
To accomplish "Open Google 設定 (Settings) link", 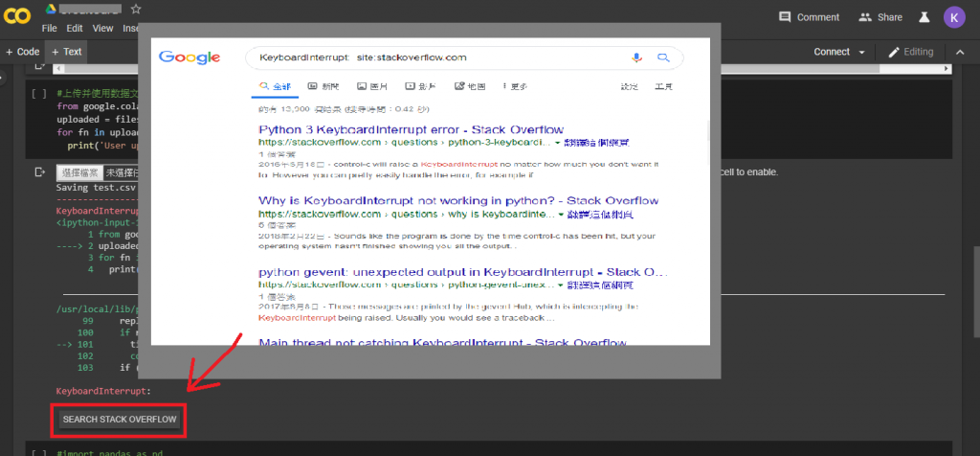I will (x=630, y=87).
